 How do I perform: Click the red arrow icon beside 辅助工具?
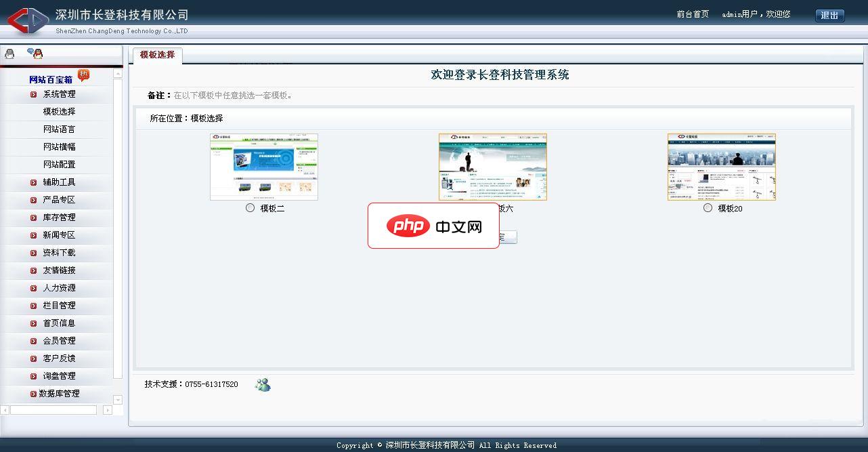coord(33,182)
